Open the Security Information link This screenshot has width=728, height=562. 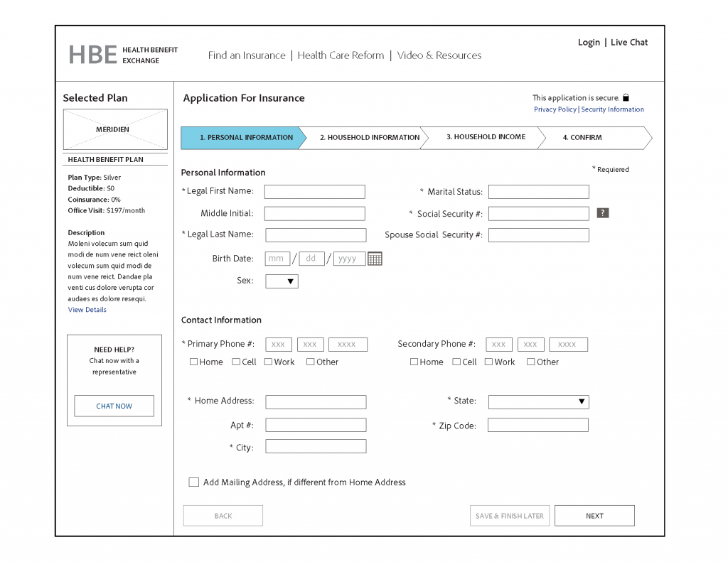click(612, 109)
